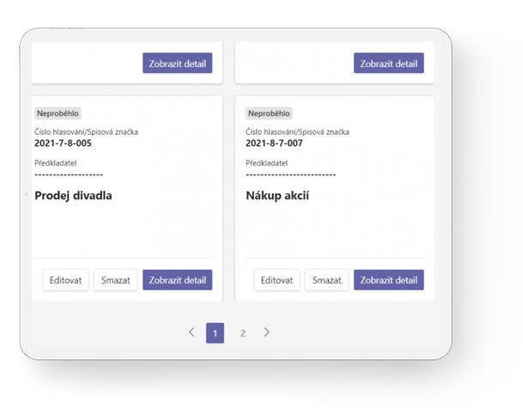Image resolution: width=523 pixels, height=420 pixels.
Task: Open Zobrazit detail in card above Nákup akcií
Action: point(388,64)
